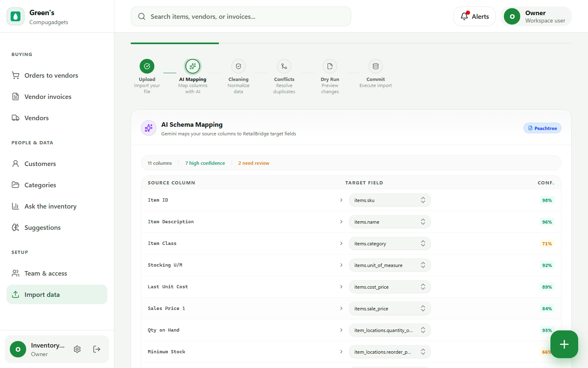The height and width of the screenshot is (368, 588).
Task: Open Alerts bell notifications
Action: point(474,16)
